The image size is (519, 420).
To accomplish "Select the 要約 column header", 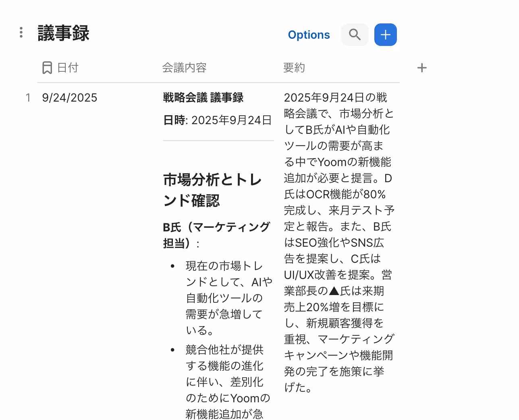I will point(294,68).
